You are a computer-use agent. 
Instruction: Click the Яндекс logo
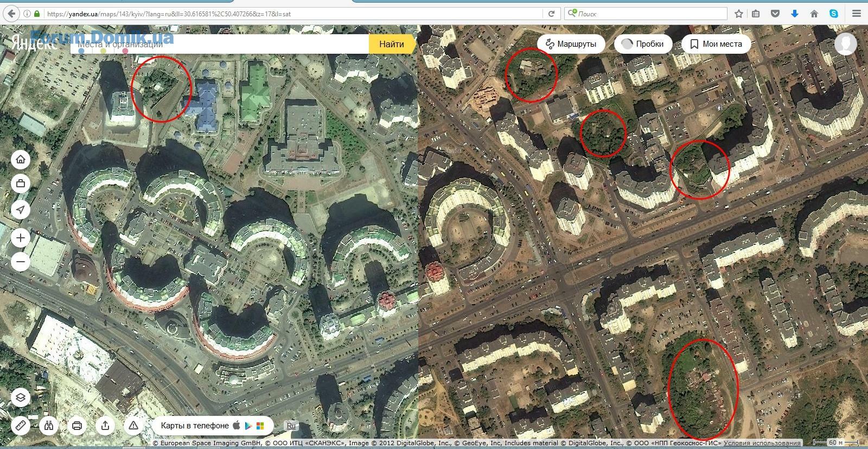(34, 43)
